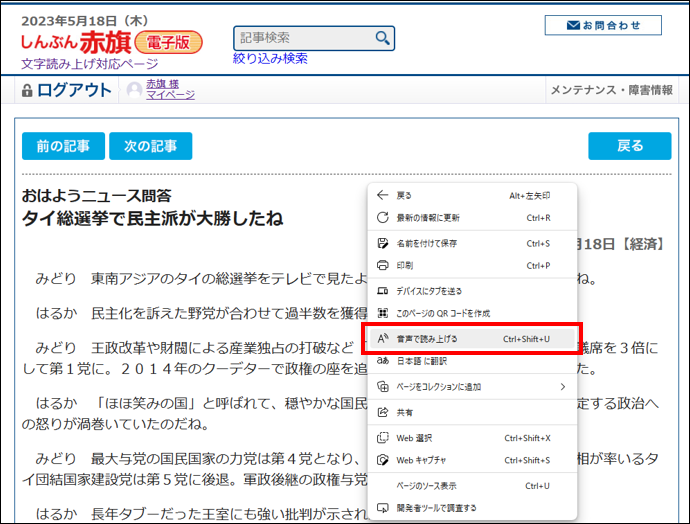690x524 pixels.
Task: Click the user avatar icon
Action: pos(134,90)
